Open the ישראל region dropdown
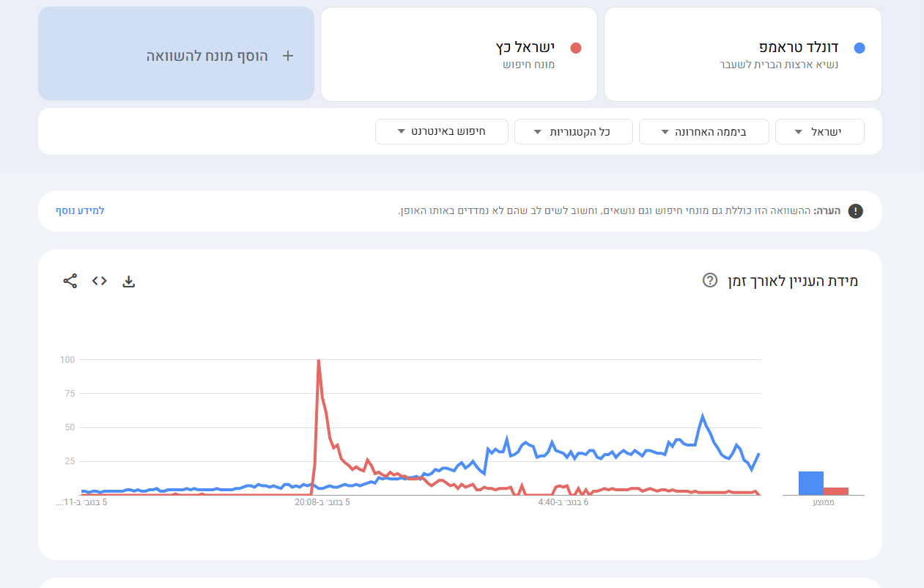Screen dimensions: 924x588 (x=819, y=132)
